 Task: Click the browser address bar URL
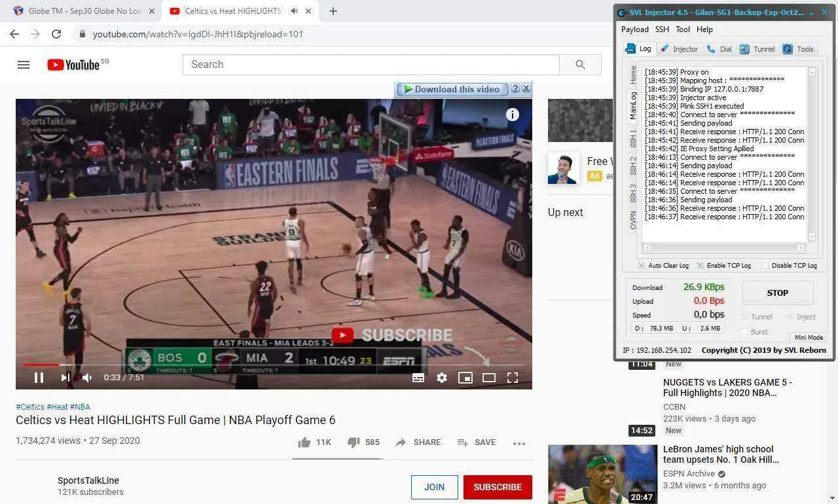(198, 34)
